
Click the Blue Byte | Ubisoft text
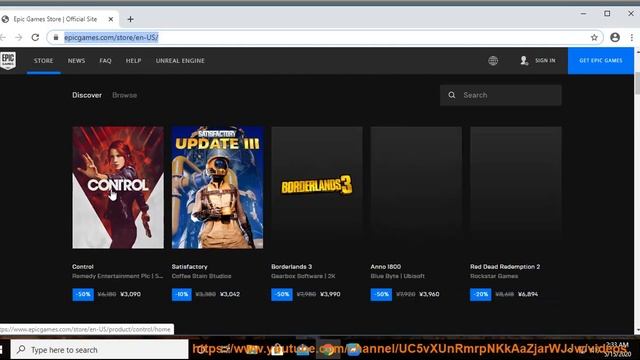[x=398, y=276]
